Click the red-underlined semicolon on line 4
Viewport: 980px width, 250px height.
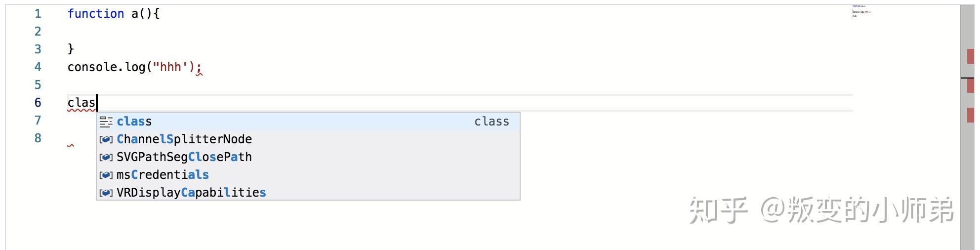(199, 69)
